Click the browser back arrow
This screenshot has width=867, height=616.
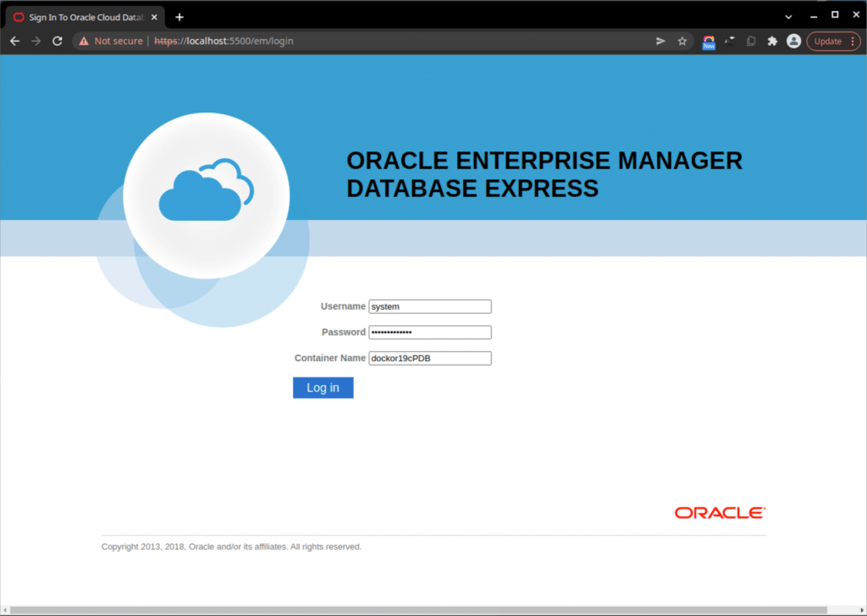(15, 41)
